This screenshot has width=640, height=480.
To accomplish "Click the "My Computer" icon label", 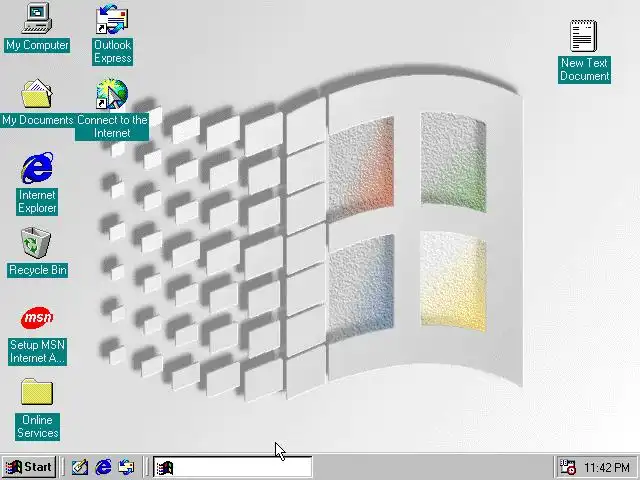I will pos(37,45).
